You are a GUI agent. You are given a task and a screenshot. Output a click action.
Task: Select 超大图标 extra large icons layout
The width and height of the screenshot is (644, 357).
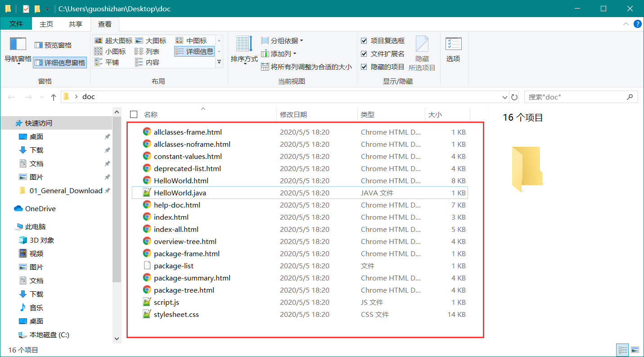tap(98, 41)
